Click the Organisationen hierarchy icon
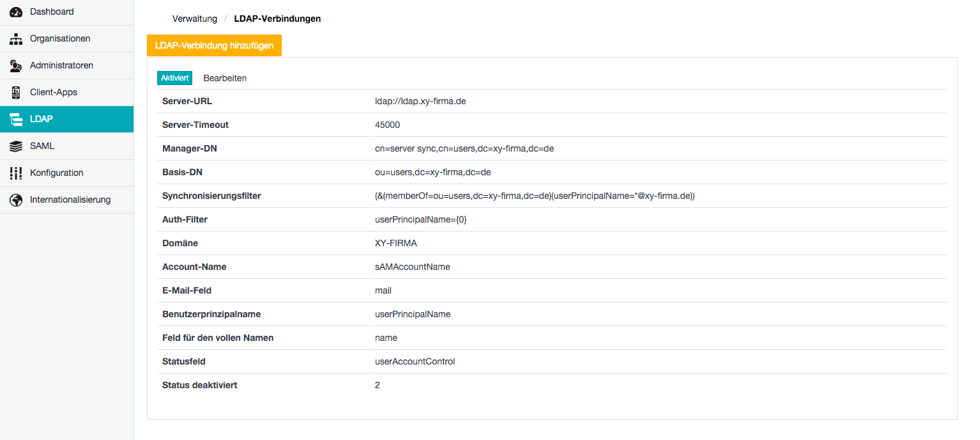 [x=16, y=39]
